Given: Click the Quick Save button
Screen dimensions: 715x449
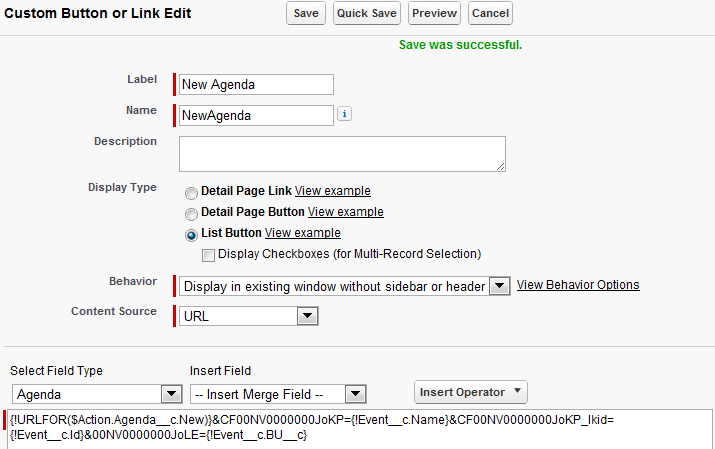Looking at the screenshot, I should [367, 13].
